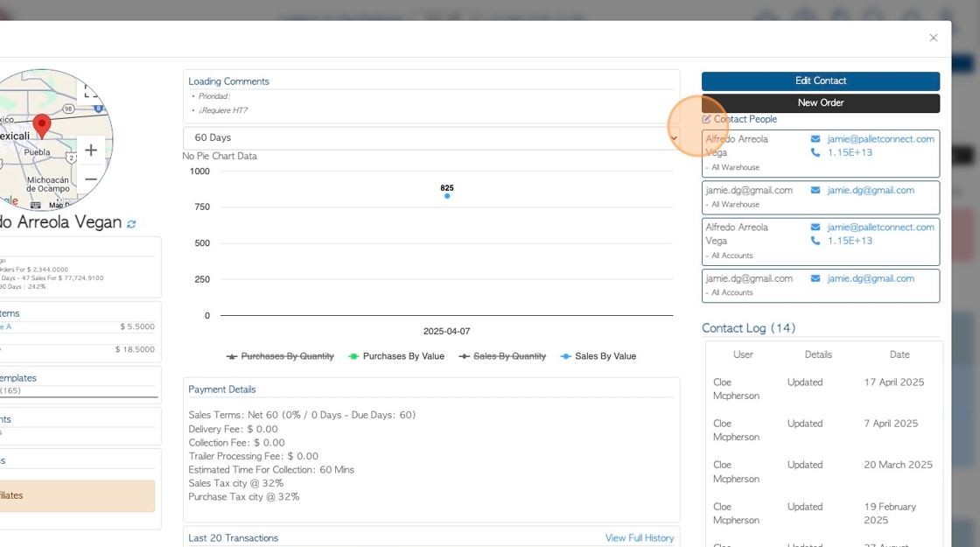Select the Purchase Tax city @ 32% line
Image resolution: width=980 pixels, height=547 pixels.
point(244,497)
